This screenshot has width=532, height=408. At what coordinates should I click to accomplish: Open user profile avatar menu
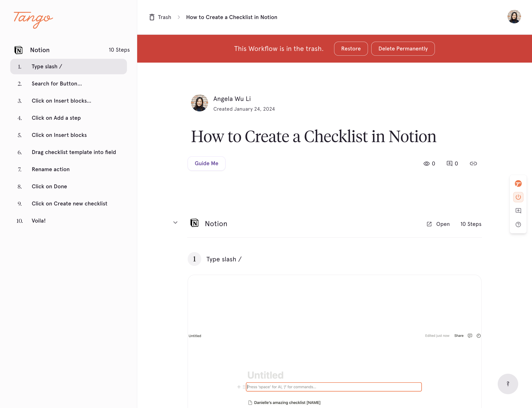click(514, 17)
